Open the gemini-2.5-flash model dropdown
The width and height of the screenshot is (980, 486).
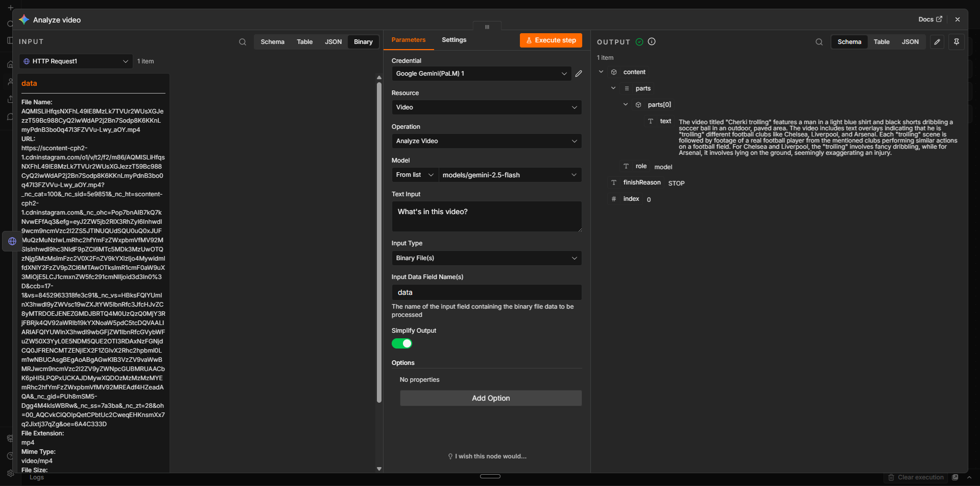[510, 175]
